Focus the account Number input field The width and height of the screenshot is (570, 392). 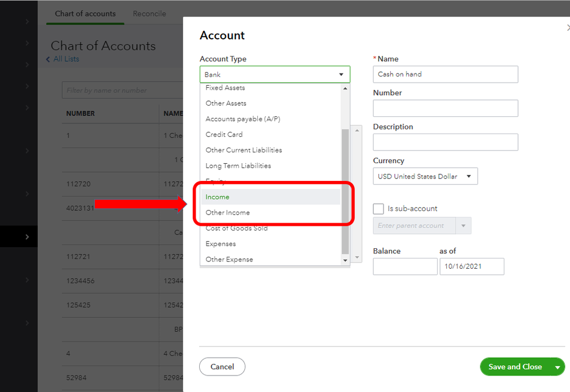pyautogui.click(x=445, y=108)
